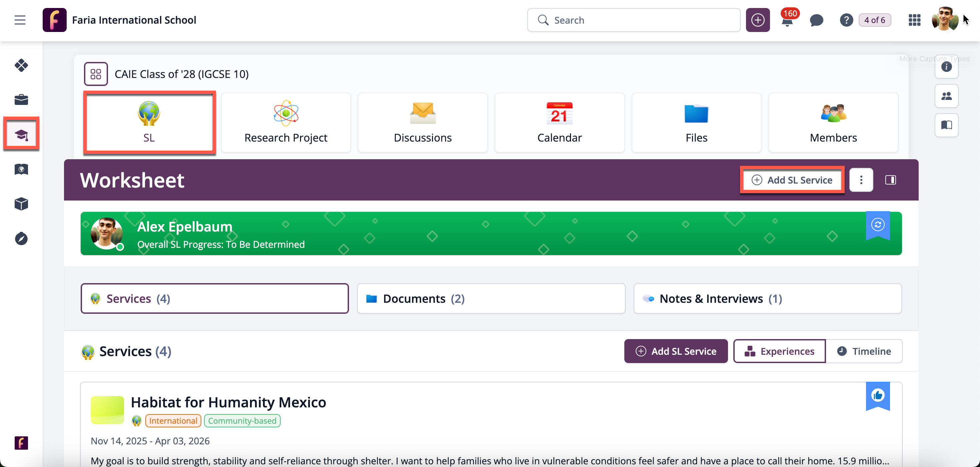Click the notifications bell icon

point(787,21)
